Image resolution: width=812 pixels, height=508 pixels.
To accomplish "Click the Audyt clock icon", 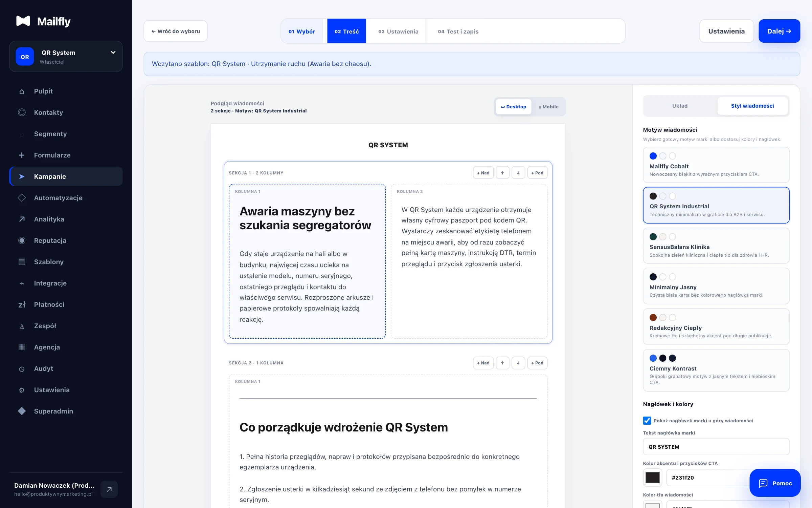I will pyautogui.click(x=22, y=369).
